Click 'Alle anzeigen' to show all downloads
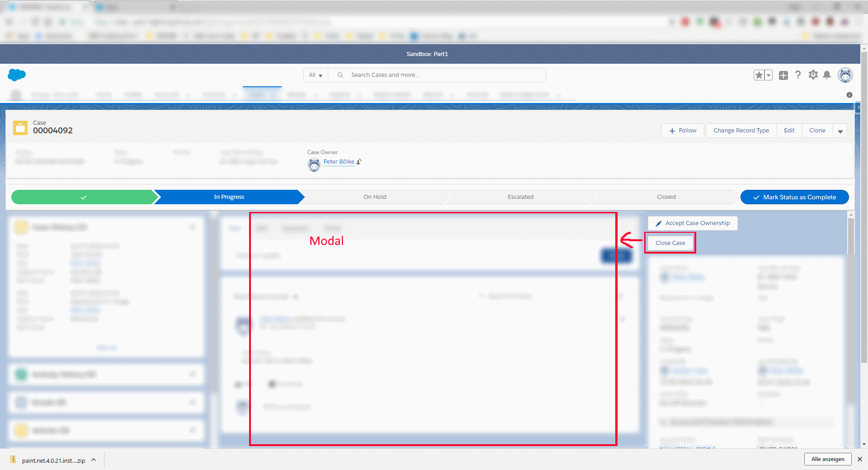Viewport: 868px width, 470px height. click(x=828, y=459)
